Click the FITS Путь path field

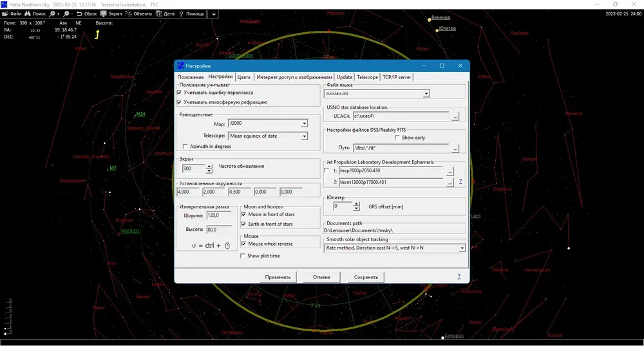pyautogui.click(x=401, y=148)
